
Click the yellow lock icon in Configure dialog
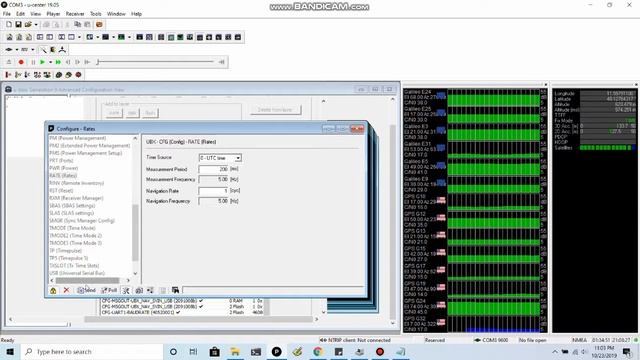(53, 290)
